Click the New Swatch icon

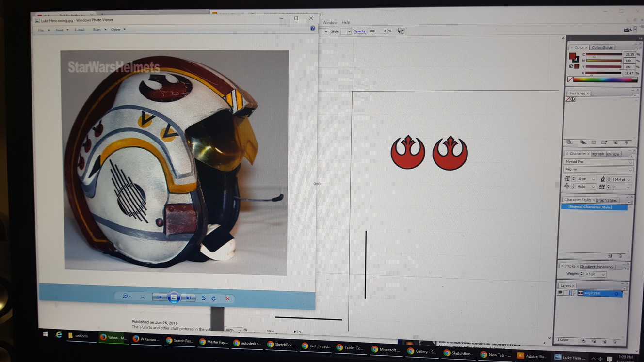pos(615,143)
